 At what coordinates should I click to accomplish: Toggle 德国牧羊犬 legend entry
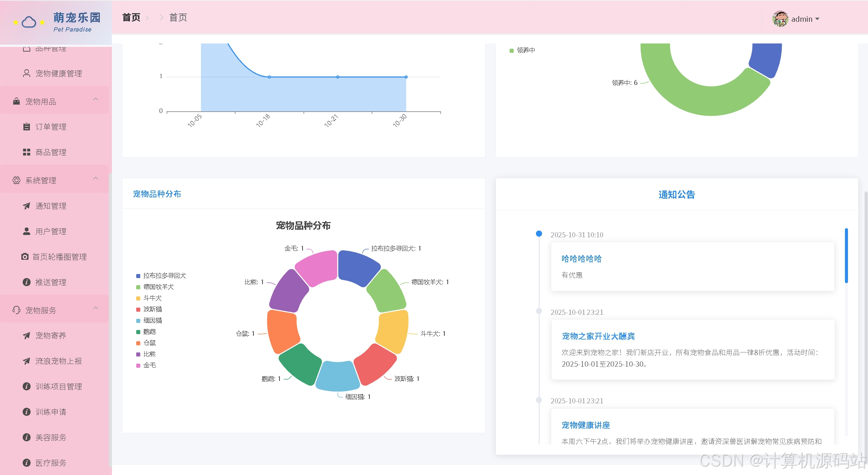(155, 287)
